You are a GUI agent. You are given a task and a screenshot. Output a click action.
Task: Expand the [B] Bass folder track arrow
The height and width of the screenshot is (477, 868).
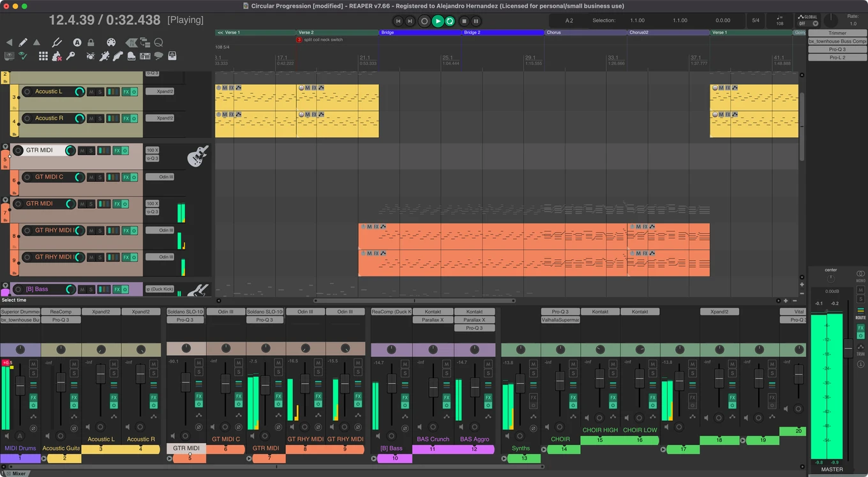pyautogui.click(x=5, y=286)
